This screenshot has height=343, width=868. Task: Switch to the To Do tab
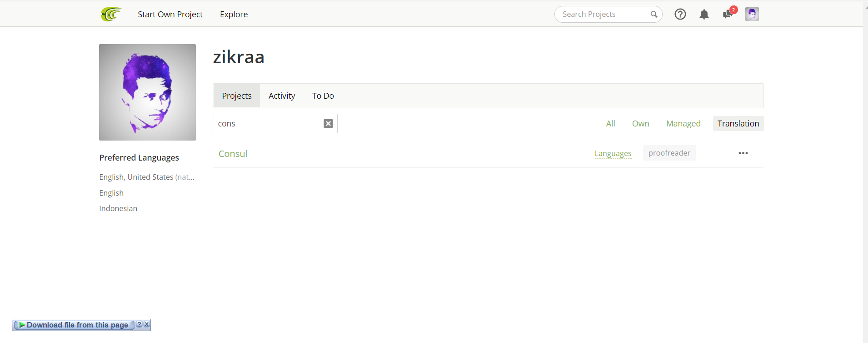tap(323, 96)
